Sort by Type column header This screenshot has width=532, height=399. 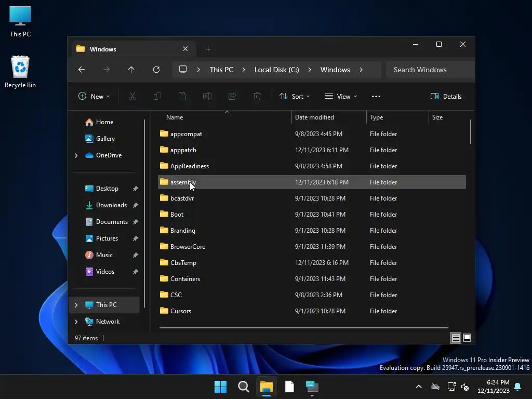(376, 117)
